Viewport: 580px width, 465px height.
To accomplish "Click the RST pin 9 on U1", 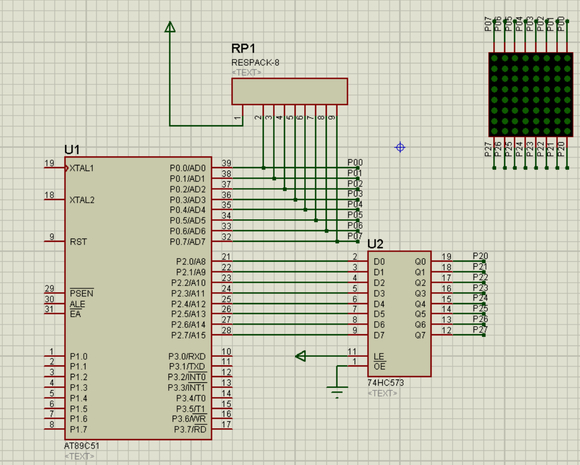I will pos(55,241).
